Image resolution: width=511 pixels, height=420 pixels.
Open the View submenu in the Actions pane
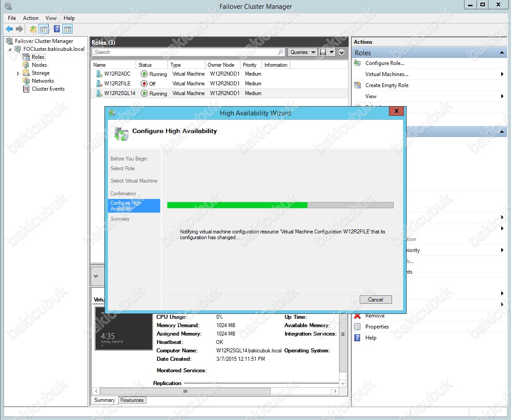click(x=502, y=96)
